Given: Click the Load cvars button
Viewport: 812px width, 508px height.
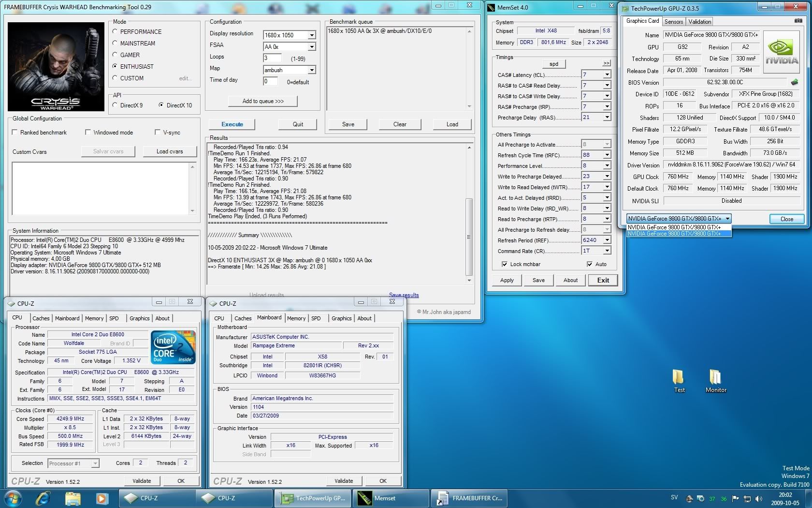Looking at the screenshot, I should (170, 151).
